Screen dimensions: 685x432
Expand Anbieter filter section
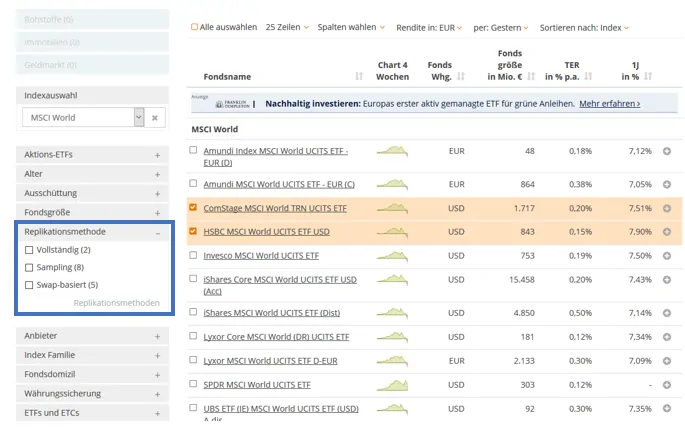(x=92, y=336)
